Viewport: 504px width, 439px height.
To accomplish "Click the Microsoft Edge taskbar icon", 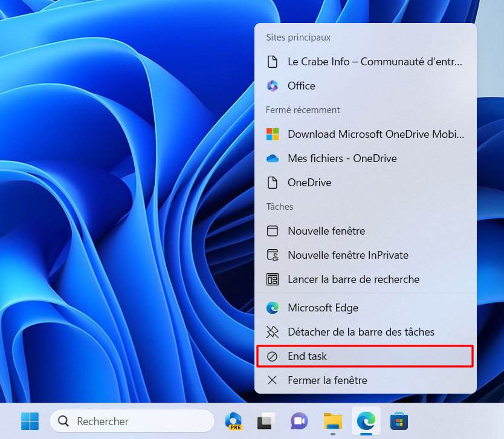I will [366, 421].
